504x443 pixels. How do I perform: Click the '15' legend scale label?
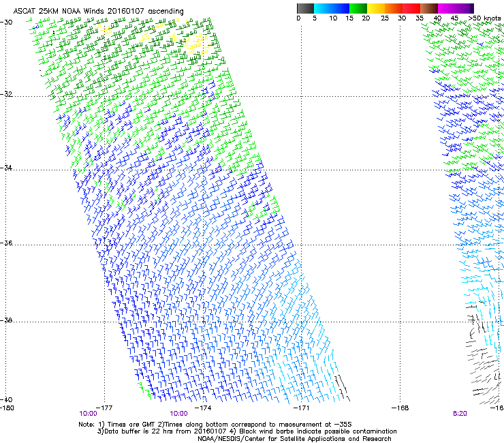(349, 18)
